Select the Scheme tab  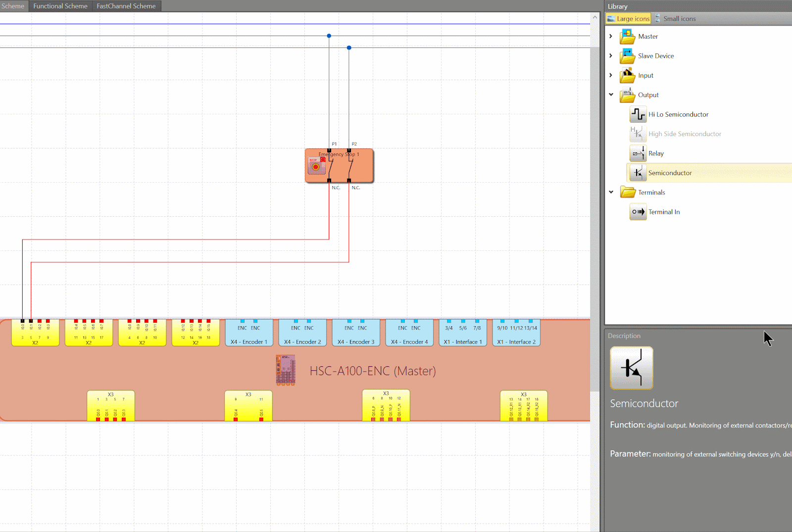pos(14,6)
